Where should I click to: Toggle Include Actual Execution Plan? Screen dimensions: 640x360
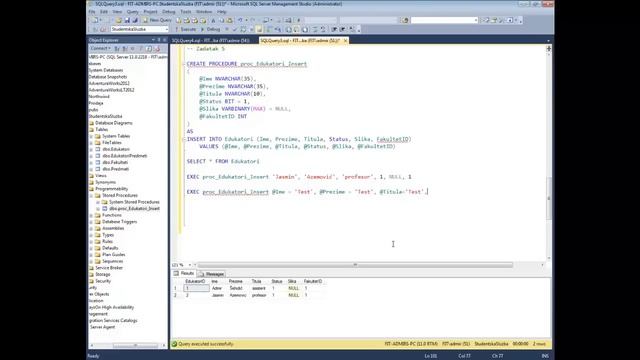click(x=269, y=29)
